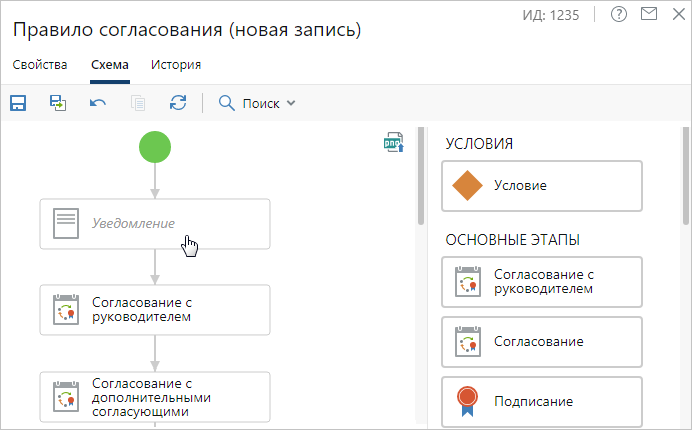Click the envelope mail icon
The width and height of the screenshot is (692, 430).
coord(649,15)
